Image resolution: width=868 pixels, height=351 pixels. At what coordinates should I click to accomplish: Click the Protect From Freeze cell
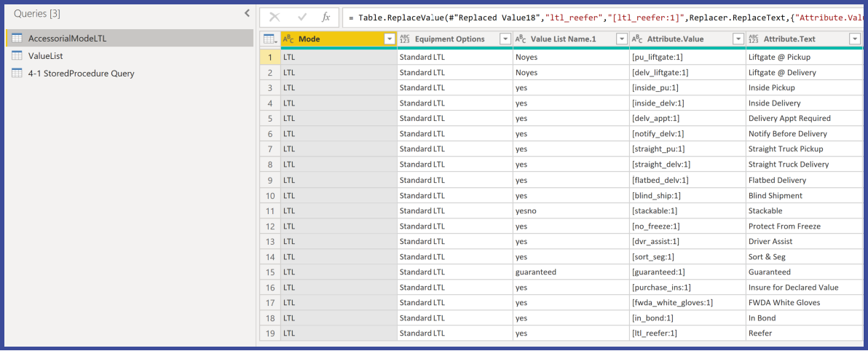[804, 226]
